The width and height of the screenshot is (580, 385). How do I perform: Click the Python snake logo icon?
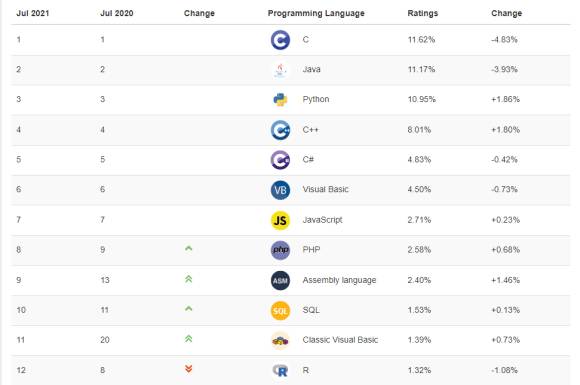pos(280,99)
